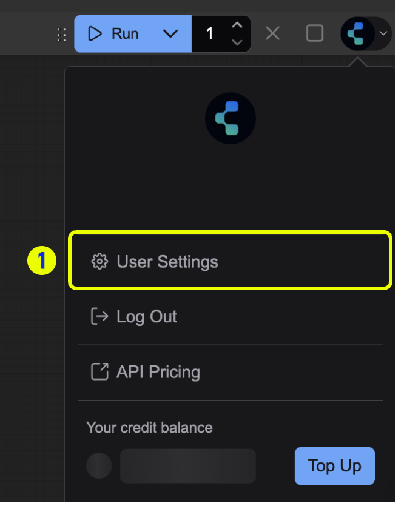Click the gear icon beside User Settings

click(99, 261)
